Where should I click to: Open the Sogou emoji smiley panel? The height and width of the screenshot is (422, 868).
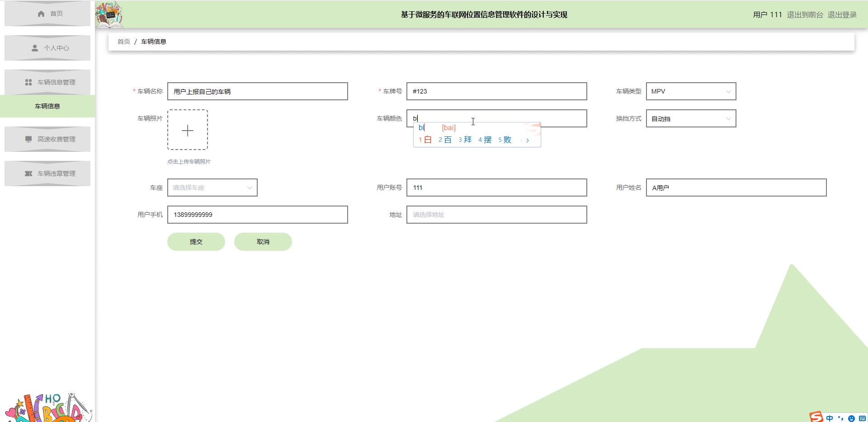point(851,418)
